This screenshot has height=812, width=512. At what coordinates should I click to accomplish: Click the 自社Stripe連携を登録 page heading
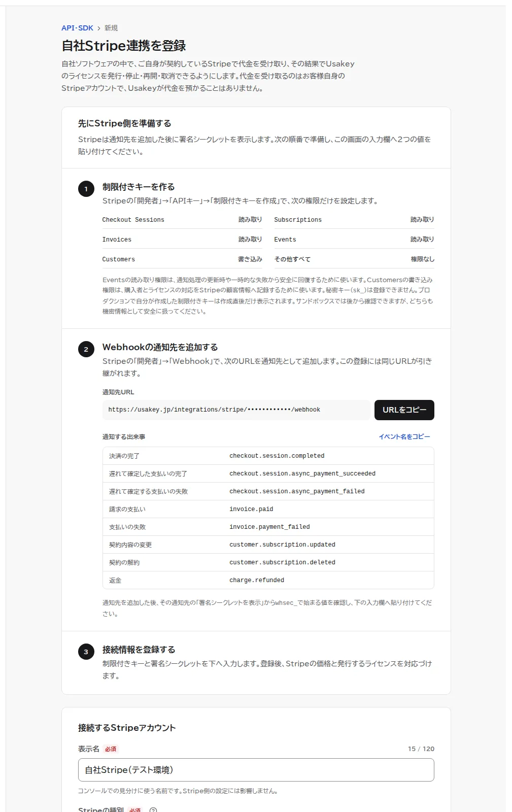coord(124,46)
